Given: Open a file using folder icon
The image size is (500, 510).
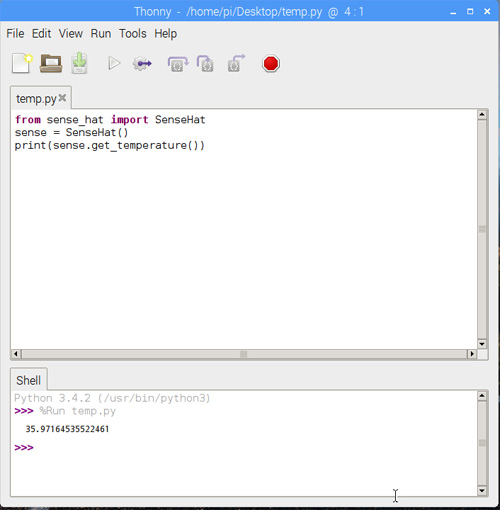Looking at the screenshot, I should click(51, 63).
